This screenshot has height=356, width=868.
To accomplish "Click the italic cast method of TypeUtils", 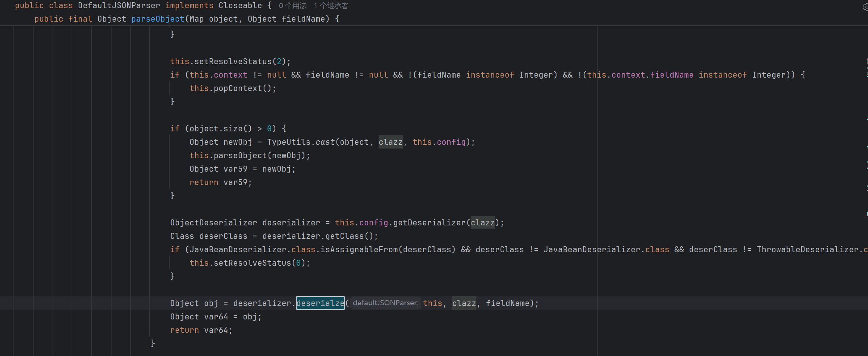I will click(x=325, y=142).
